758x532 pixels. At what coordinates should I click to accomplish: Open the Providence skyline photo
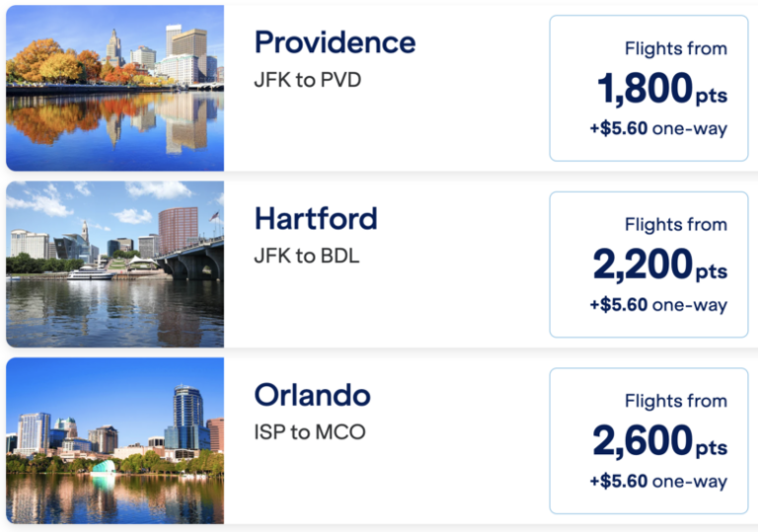[x=115, y=88]
